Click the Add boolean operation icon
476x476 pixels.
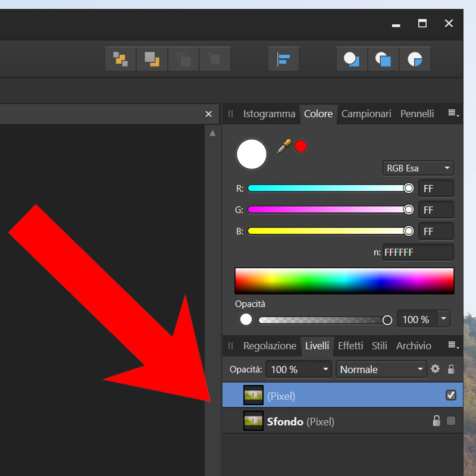click(352, 59)
